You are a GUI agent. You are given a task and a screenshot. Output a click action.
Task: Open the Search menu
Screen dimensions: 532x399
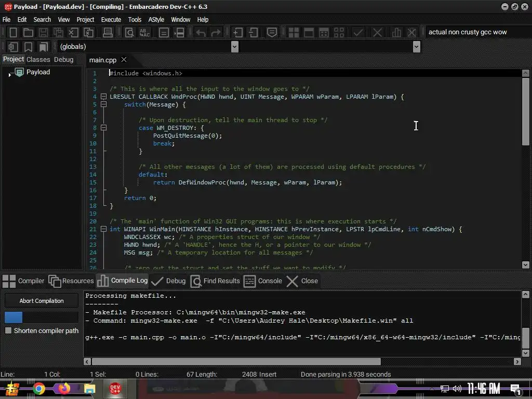[x=42, y=20]
